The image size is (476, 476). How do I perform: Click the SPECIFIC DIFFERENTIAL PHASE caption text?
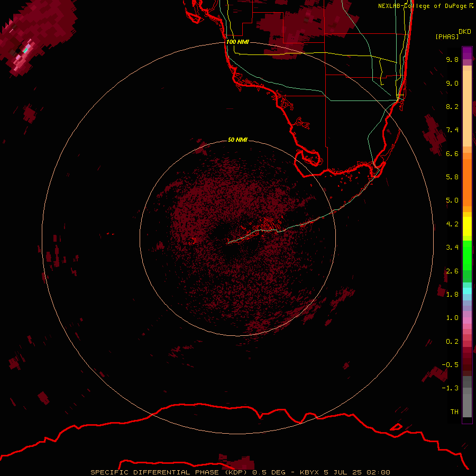click(x=155, y=472)
